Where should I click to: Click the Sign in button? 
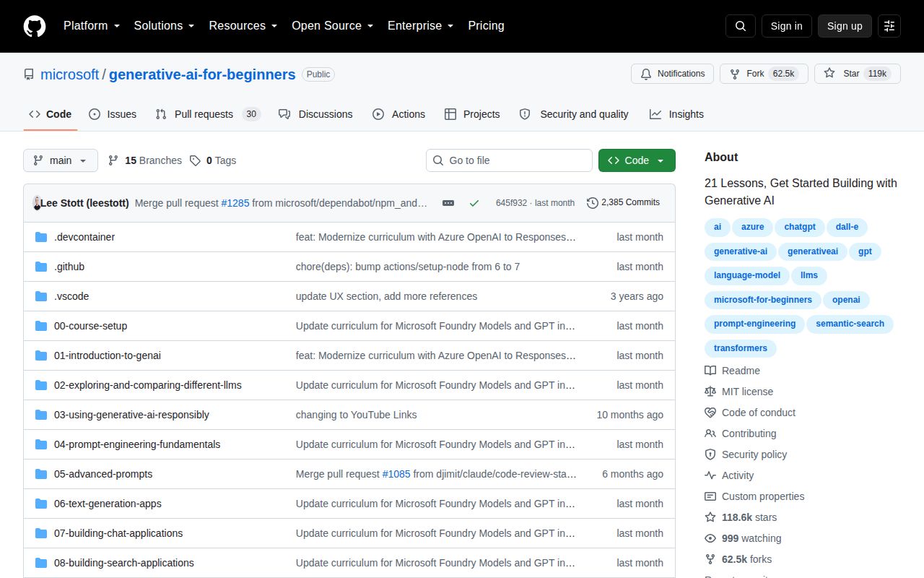(x=786, y=26)
